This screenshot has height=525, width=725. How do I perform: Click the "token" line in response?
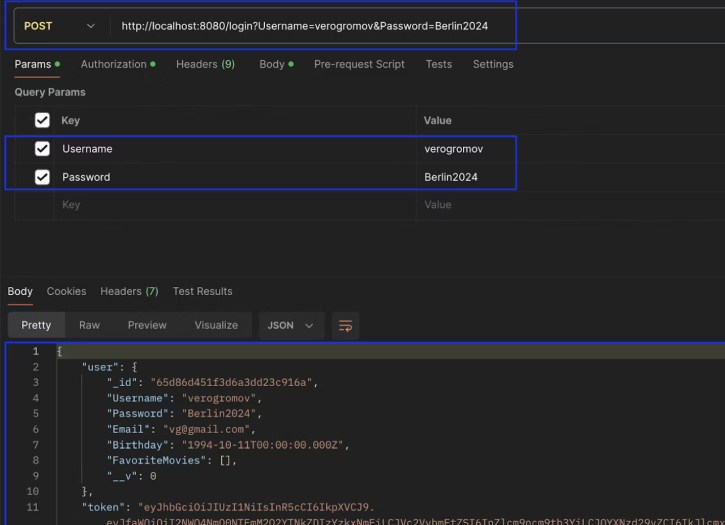227,507
